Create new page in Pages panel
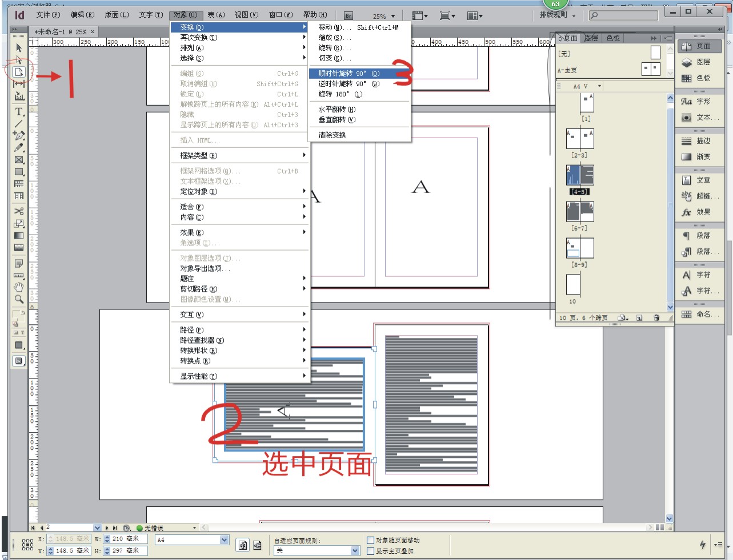 639,317
